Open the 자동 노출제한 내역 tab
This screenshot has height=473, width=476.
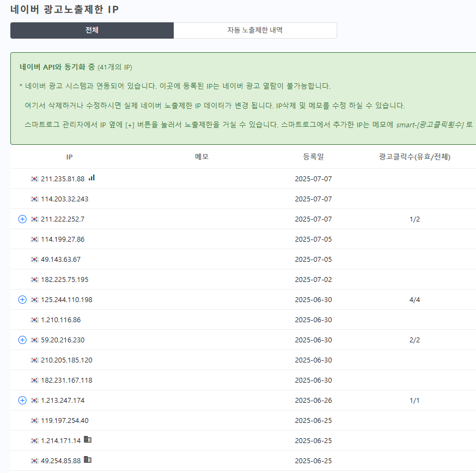click(x=255, y=30)
